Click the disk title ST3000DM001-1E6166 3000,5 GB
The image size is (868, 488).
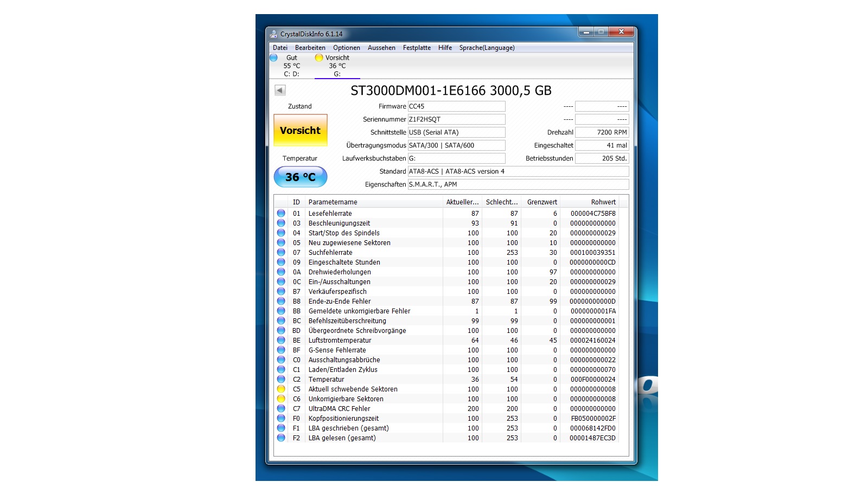(451, 91)
